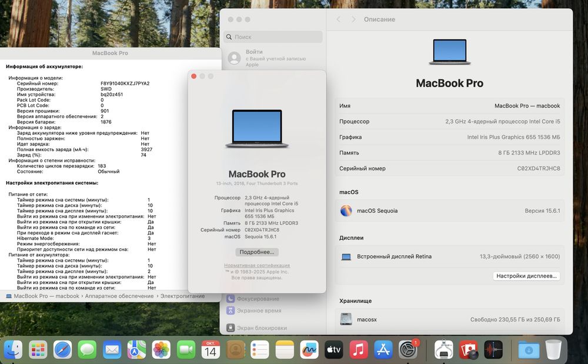The height and width of the screenshot is (364, 588).
Task: Open the Contacts app in the Dock
Action: point(236,350)
